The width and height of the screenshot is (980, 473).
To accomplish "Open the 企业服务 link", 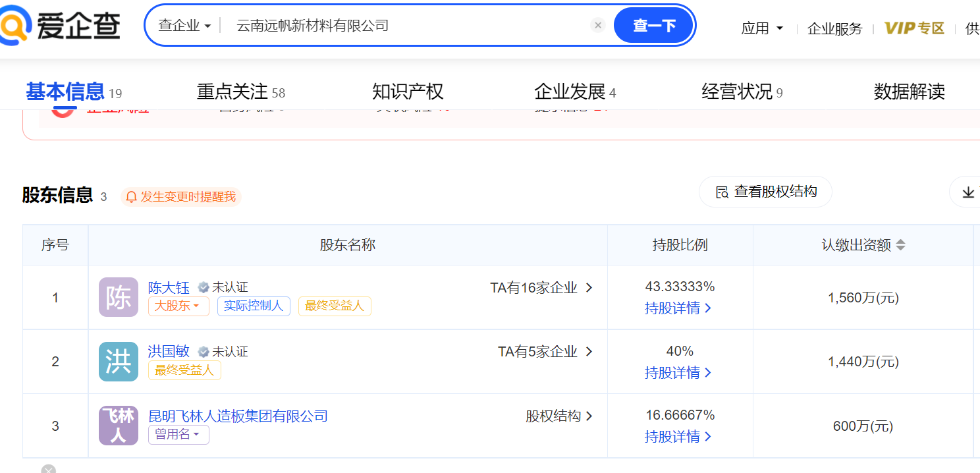I will click(x=834, y=28).
